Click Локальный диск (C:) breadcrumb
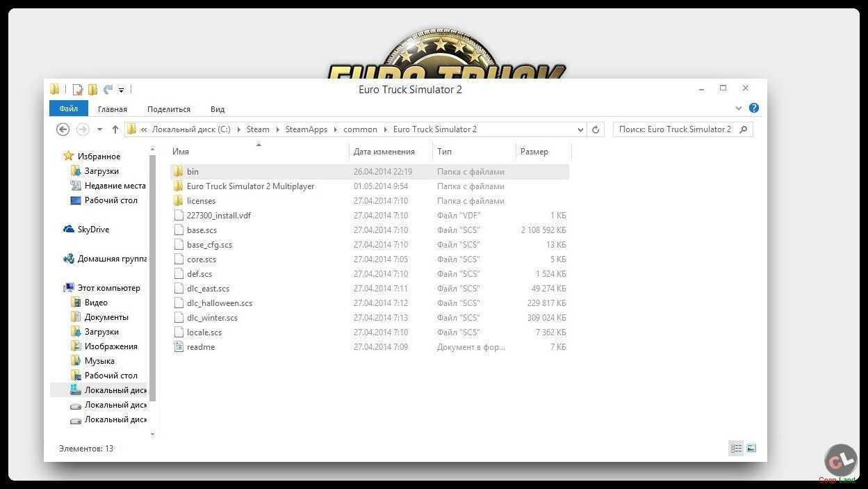This screenshot has height=489, width=868. [x=191, y=129]
